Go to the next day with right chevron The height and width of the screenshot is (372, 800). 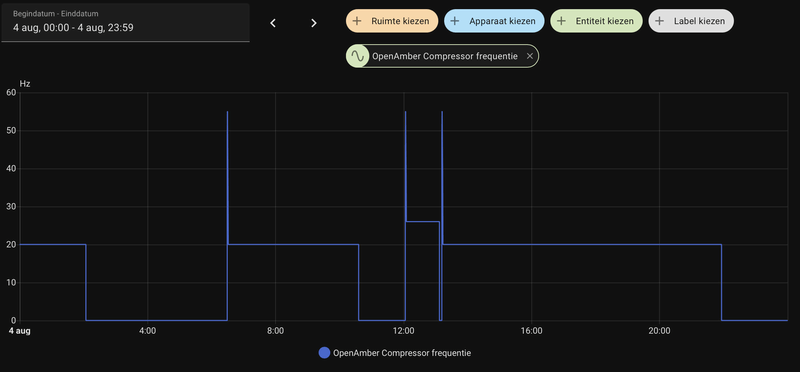pyautogui.click(x=314, y=23)
